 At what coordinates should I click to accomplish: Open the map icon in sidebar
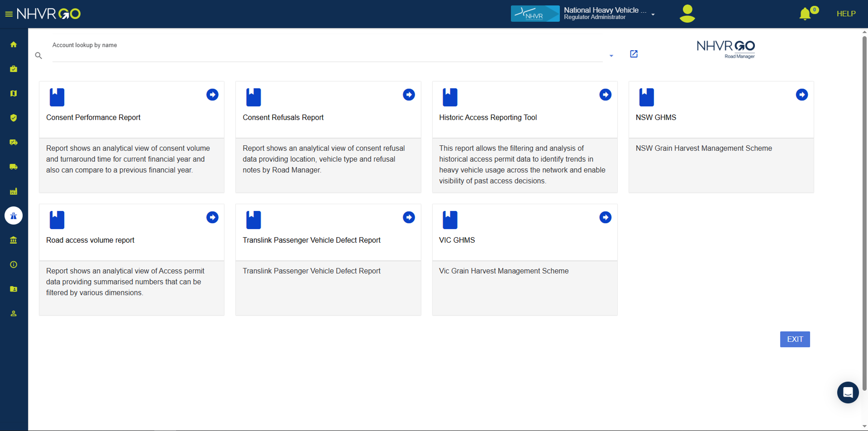coord(13,93)
